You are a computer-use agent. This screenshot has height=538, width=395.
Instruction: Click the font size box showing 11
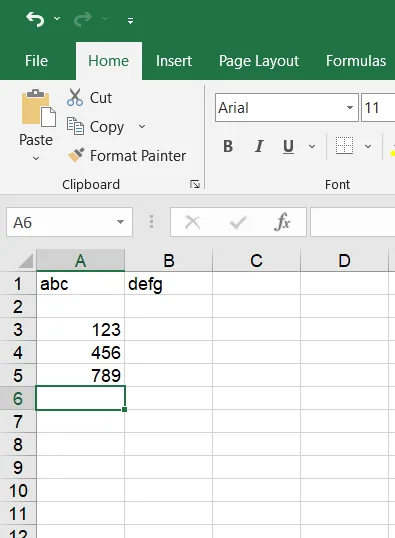click(x=377, y=108)
